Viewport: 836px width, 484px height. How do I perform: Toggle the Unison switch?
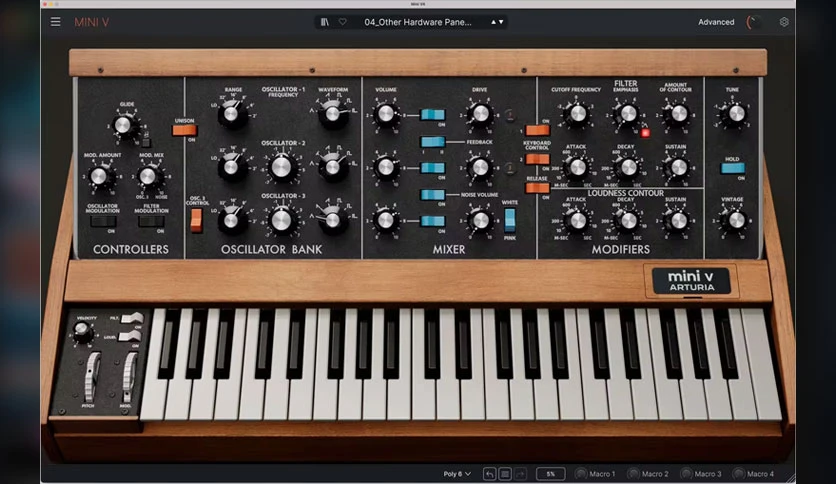pyautogui.click(x=184, y=130)
